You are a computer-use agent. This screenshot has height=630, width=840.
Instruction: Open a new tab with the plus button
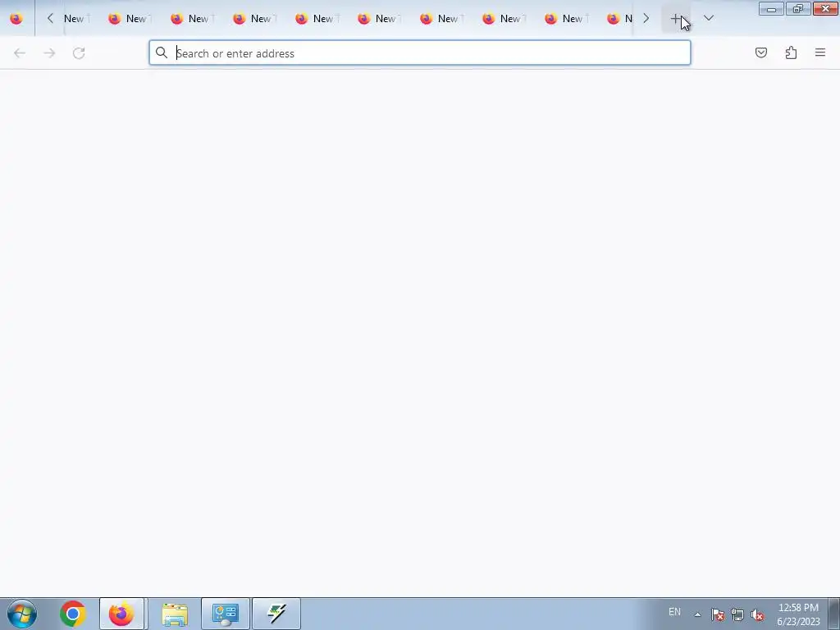point(676,19)
